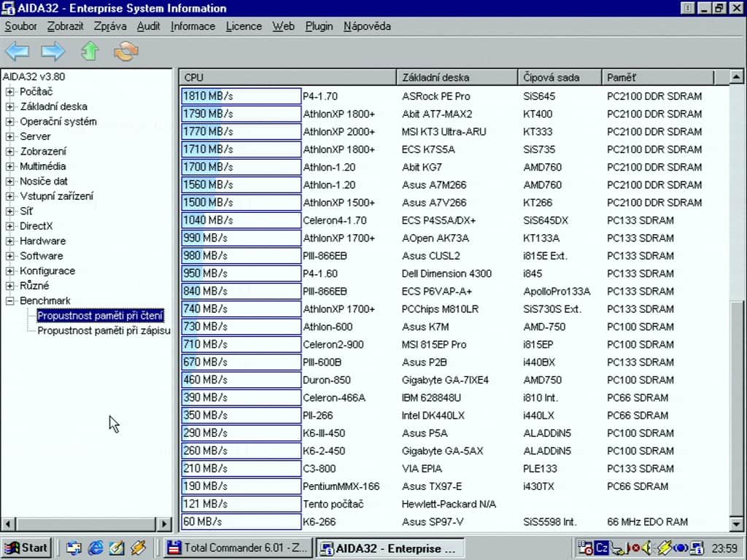Click the tree panel's scroll right arrow
This screenshot has height=560, width=747.
(164, 524)
